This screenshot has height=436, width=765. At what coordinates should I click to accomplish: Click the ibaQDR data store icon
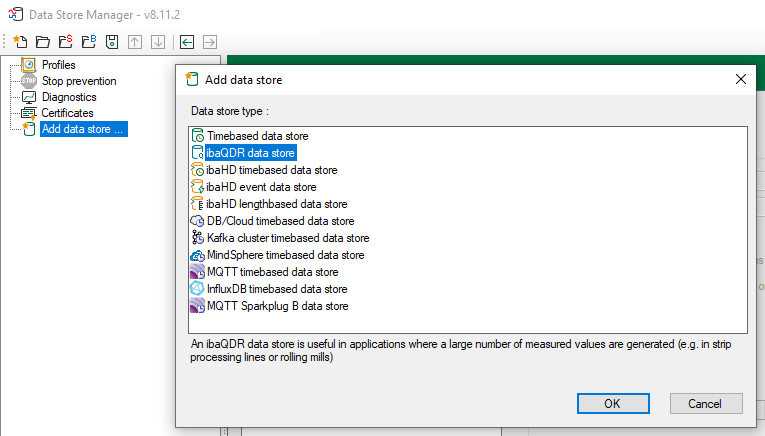click(198, 153)
